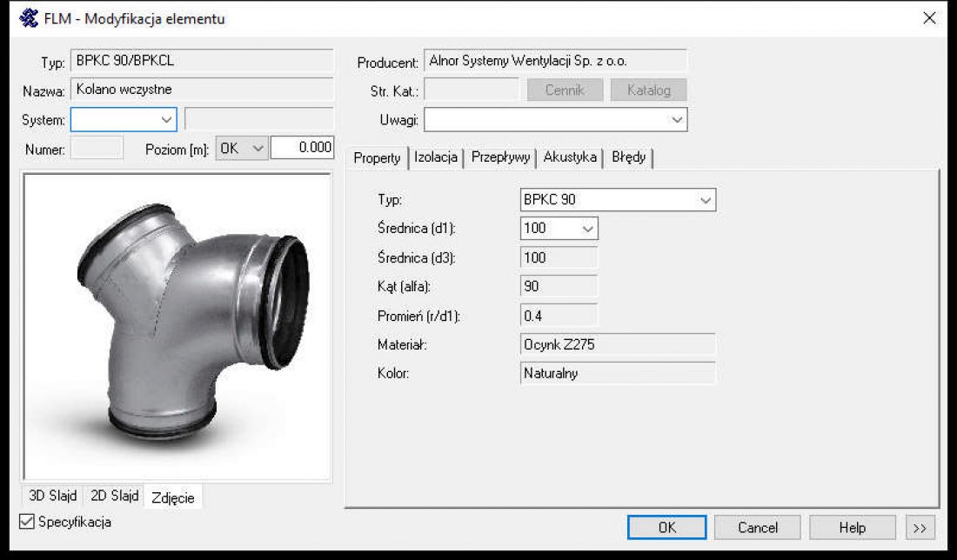This screenshot has height=560, width=957.
Task: Click the Kolor field Naturalny
Action: tap(618, 373)
